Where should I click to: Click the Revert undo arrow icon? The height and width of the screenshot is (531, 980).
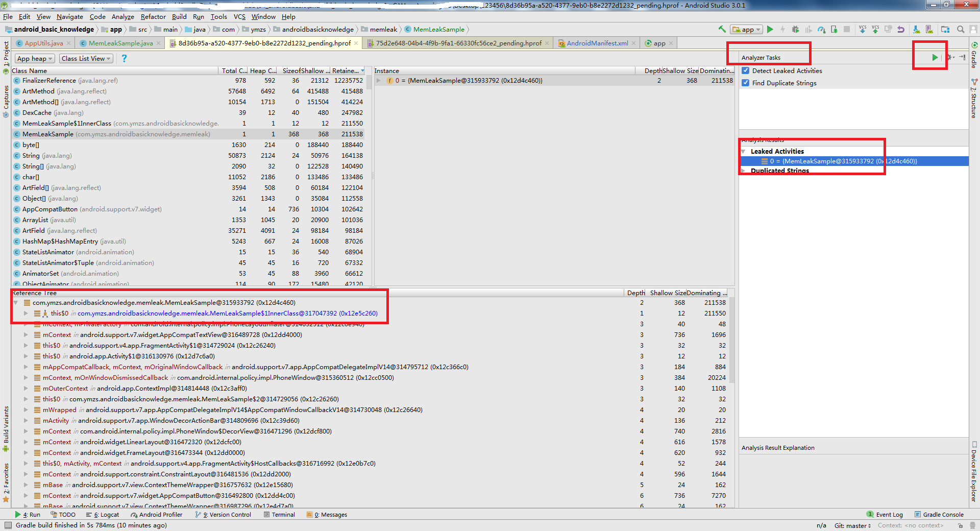point(901,29)
